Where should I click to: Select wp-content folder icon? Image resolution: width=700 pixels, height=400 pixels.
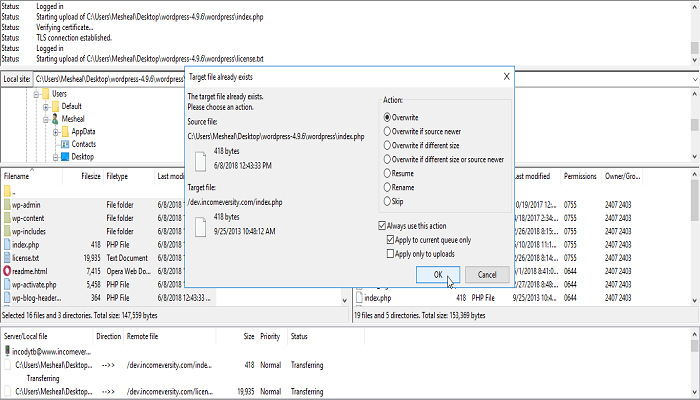coord(7,218)
